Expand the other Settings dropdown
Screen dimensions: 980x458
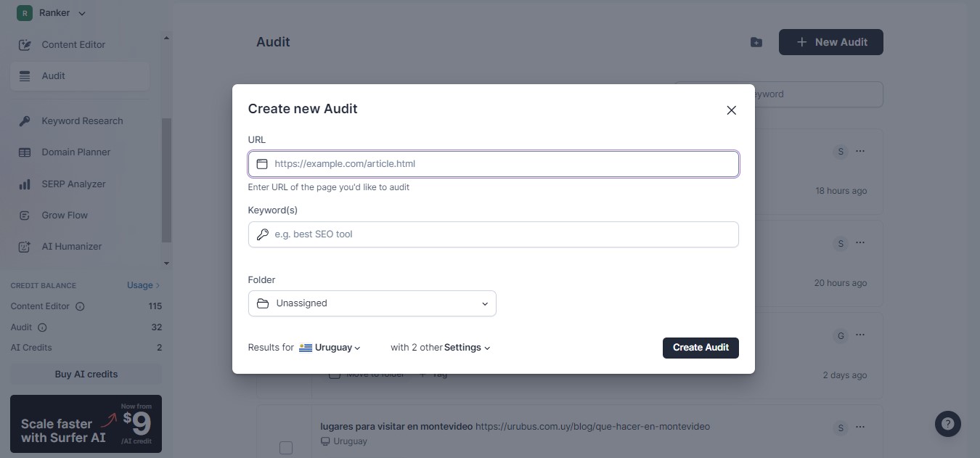coord(467,348)
